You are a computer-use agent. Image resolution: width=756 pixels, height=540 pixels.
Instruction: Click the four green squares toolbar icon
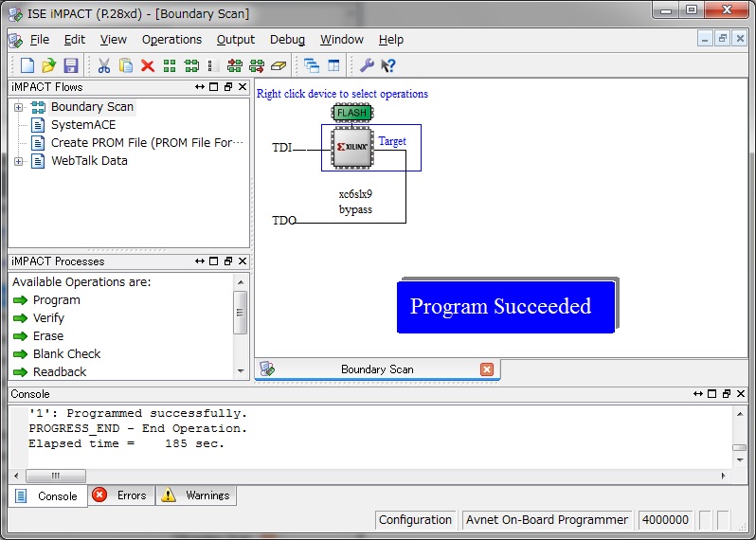tap(170, 65)
